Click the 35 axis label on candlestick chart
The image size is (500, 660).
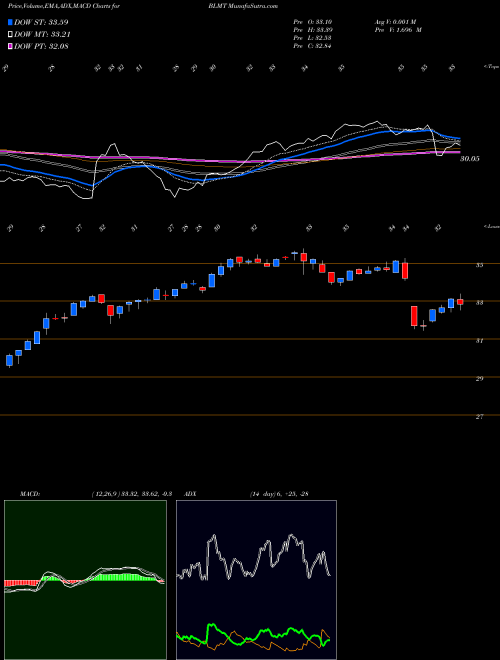(x=479, y=265)
